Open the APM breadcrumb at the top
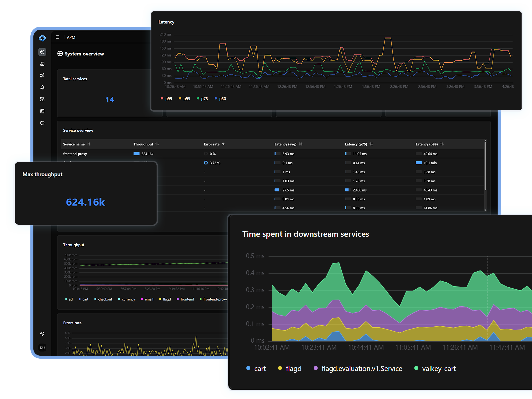This screenshot has height=399, width=532. (71, 37)
